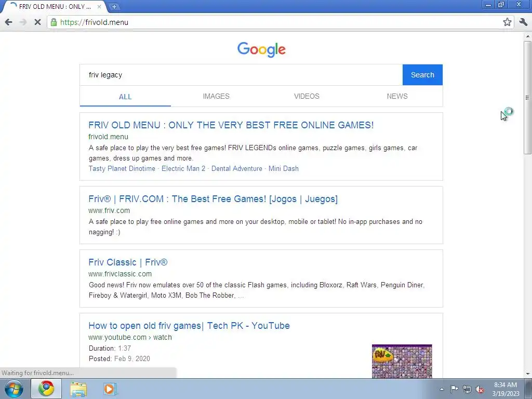Open the Windows Start menu orb
This screenshot has width=532, height=399.
click(x=14, y=389)
